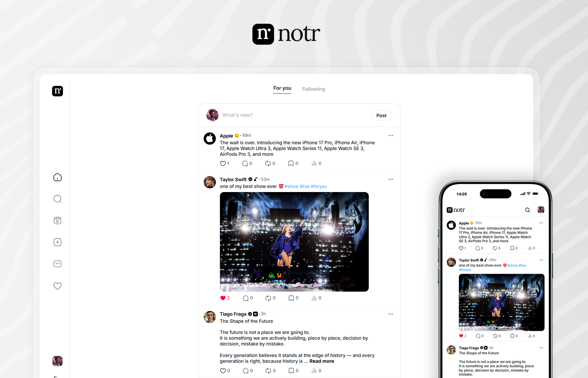
Task: Create new post via sidebar plus icon
Action: [x=58, y=242]
